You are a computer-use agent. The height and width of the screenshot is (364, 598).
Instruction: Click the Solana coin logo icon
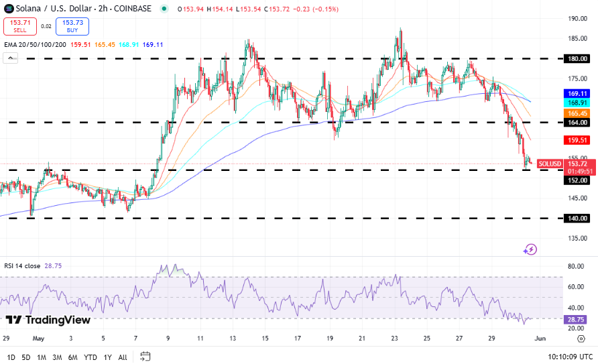click(9, 9)
